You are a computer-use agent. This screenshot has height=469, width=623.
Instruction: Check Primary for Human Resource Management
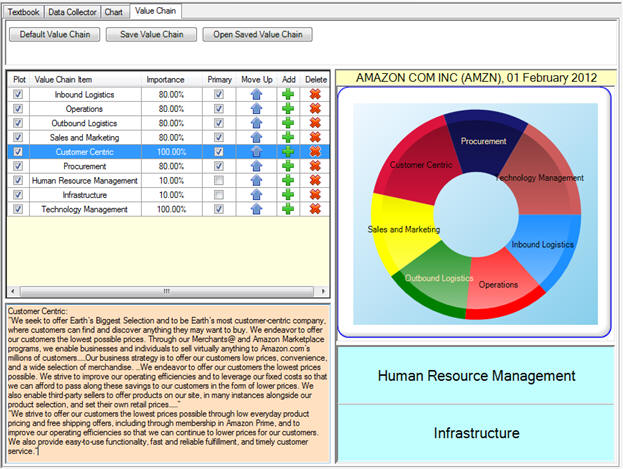click(219, 180)
